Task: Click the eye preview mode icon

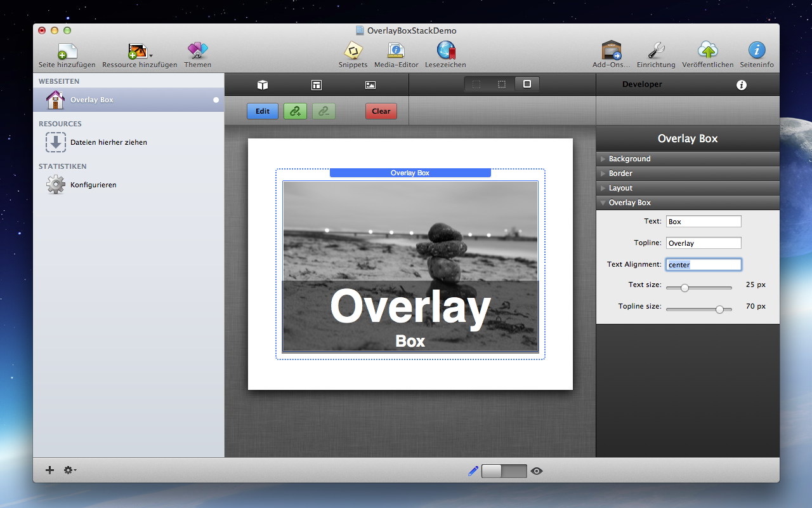Action: pyautogui.click(x=537, y=471)
